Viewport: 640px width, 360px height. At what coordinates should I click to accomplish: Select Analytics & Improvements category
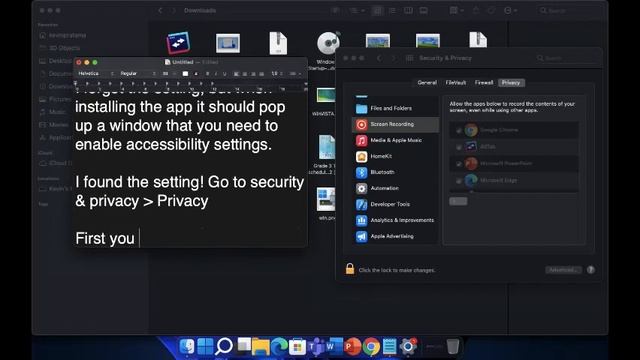[x=395, y=220]
